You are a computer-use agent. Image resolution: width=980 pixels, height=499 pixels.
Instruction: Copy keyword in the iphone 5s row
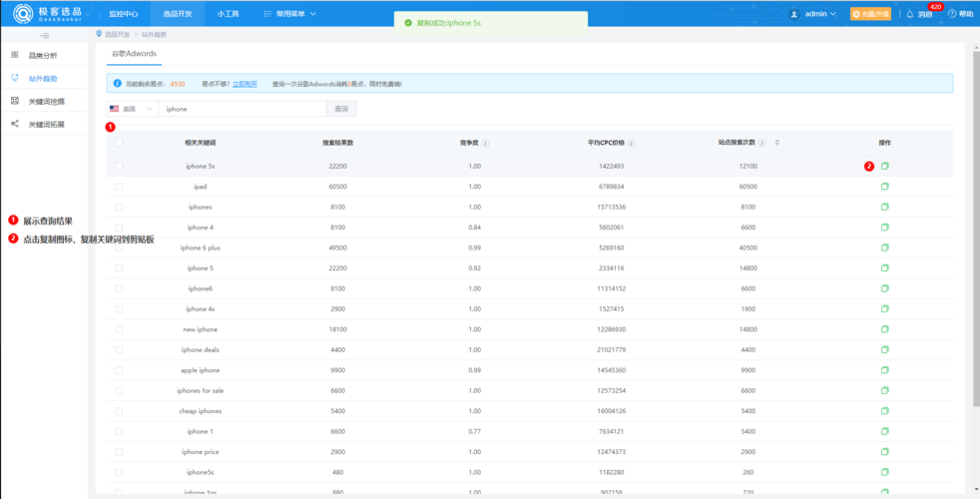click(884, 167)
